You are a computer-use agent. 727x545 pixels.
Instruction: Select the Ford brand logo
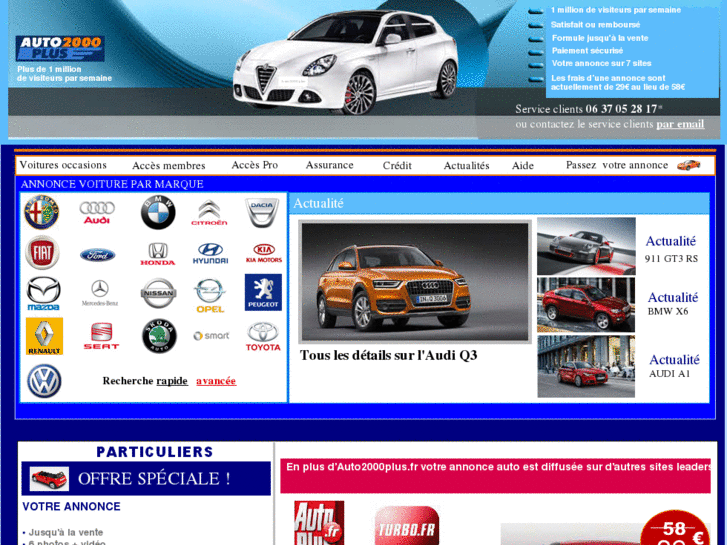97,255
